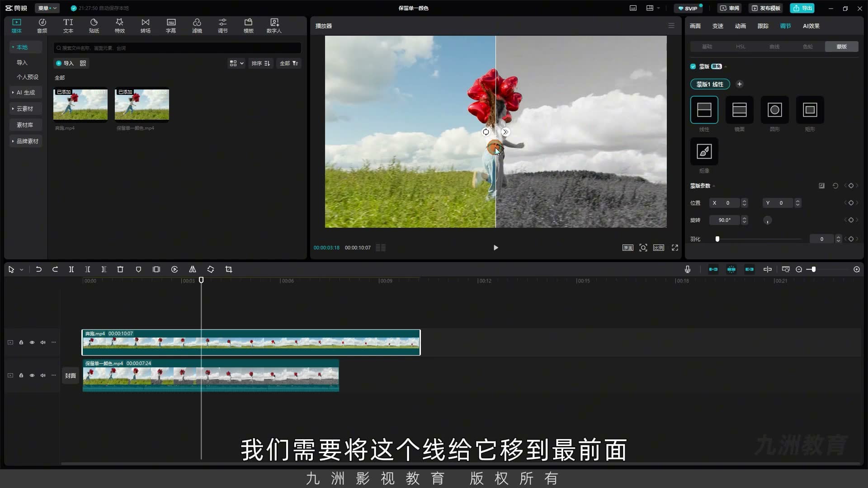Click the crop icon in timeline toolbar

(x=229, y=269)
